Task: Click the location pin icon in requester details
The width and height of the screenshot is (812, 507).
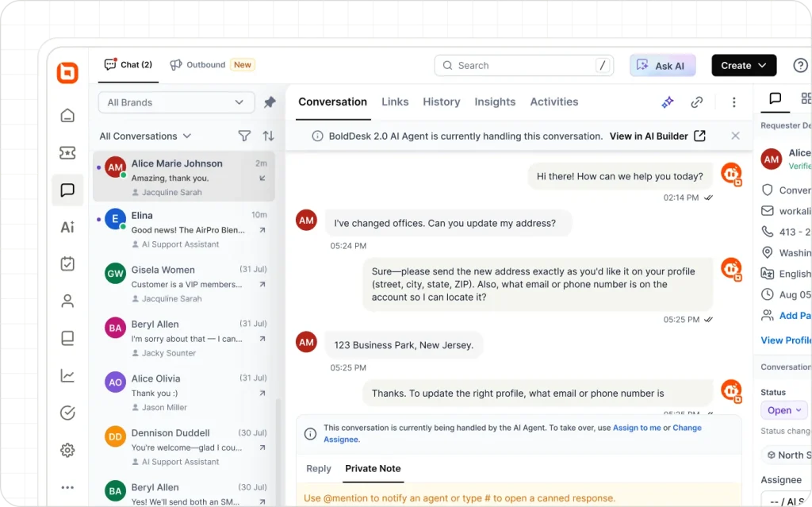Action: [x=767, y=252]
